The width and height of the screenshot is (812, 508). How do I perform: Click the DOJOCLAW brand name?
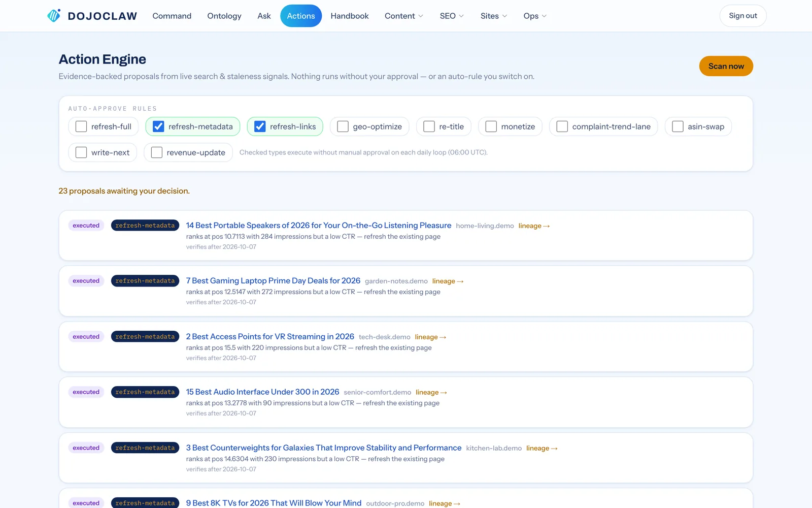[x=103, y=16]
